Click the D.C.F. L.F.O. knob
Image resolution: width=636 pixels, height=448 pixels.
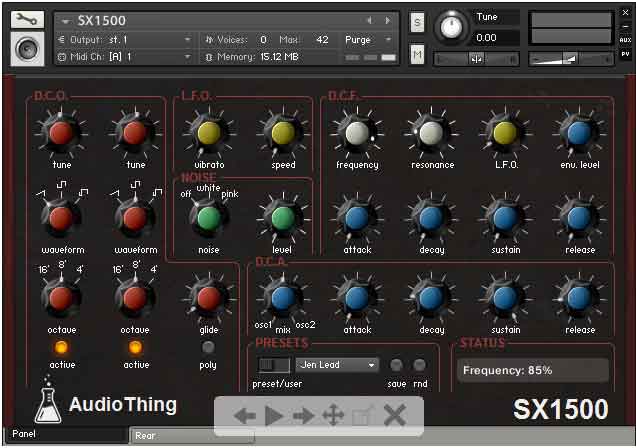pos(505,133)
